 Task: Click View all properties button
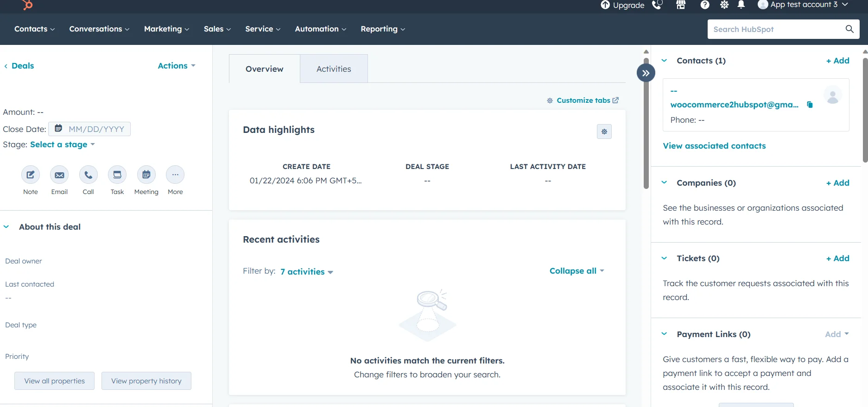tap(54, 381)
